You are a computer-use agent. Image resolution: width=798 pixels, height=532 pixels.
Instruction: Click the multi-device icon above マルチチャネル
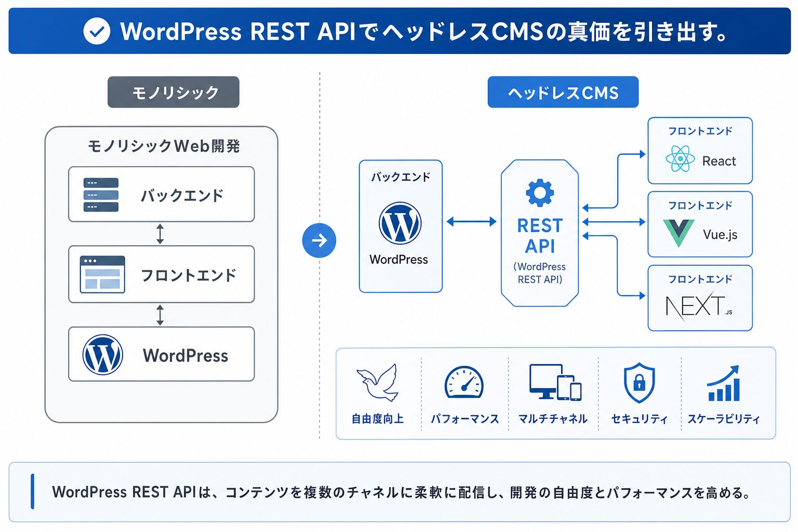[555, 382]
